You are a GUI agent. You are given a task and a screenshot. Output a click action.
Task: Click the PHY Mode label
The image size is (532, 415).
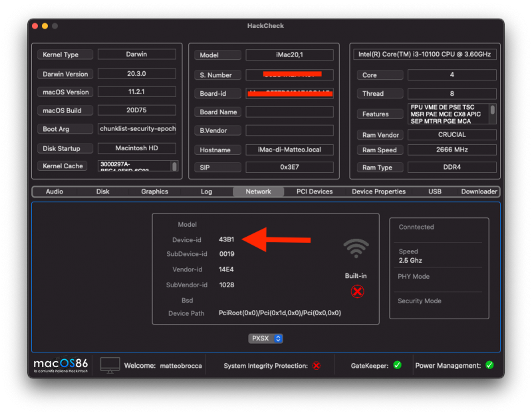click(x=414, y=277)
